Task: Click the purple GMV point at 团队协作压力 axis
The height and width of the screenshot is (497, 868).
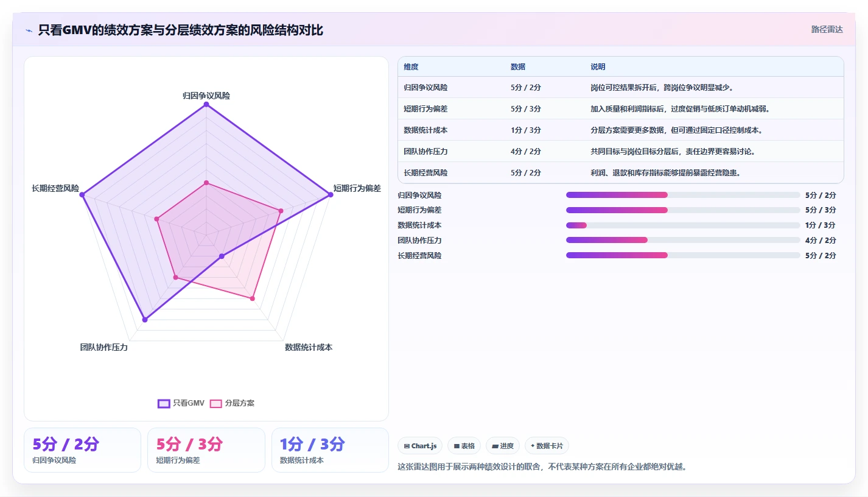Action: click(x=145, y=319)
